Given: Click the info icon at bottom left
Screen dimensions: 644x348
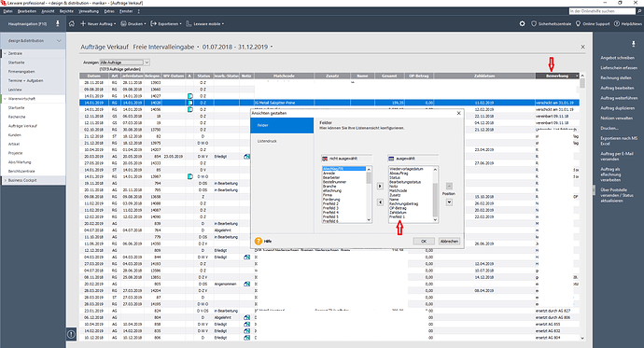Looking at the screenshot, I should point(72,334).
